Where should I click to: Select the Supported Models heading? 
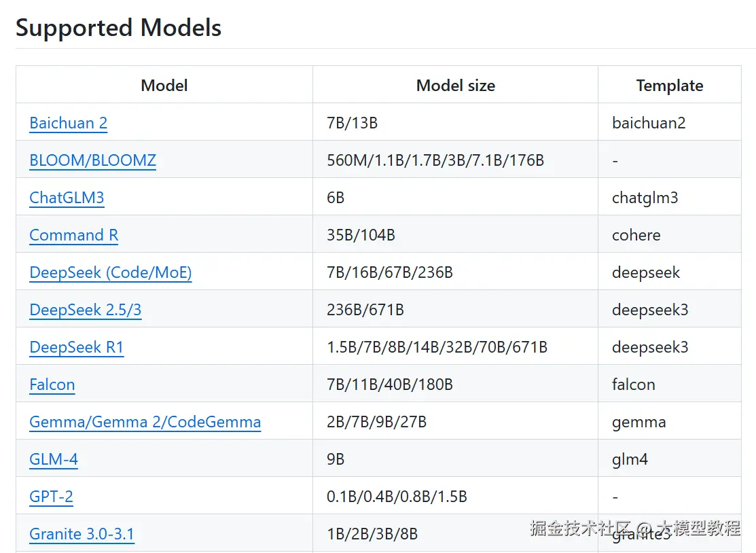(x=119, y=27)
